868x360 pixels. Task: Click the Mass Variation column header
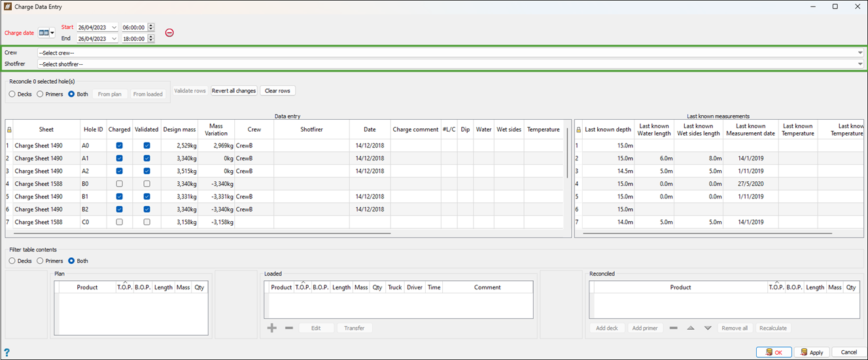coord(216,130)
